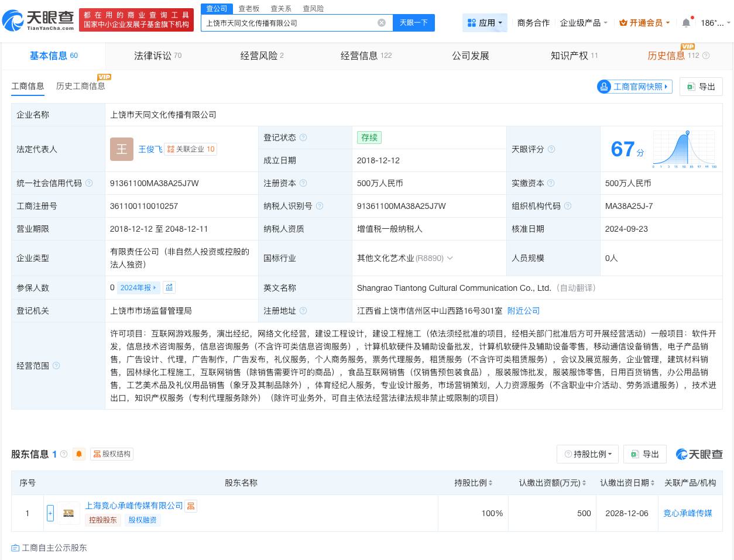Click the Tianyancha logo icon
734x560 pixels.
coord(13,19)
